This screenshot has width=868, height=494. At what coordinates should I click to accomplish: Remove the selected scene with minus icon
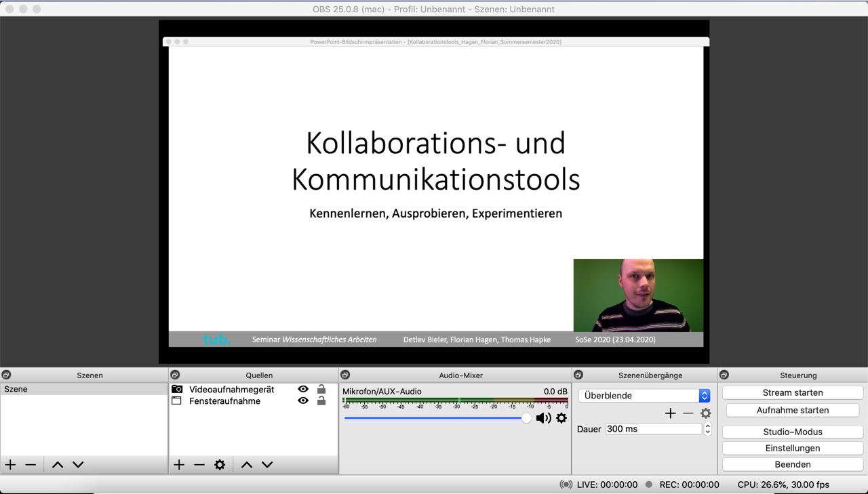[31, 465]
